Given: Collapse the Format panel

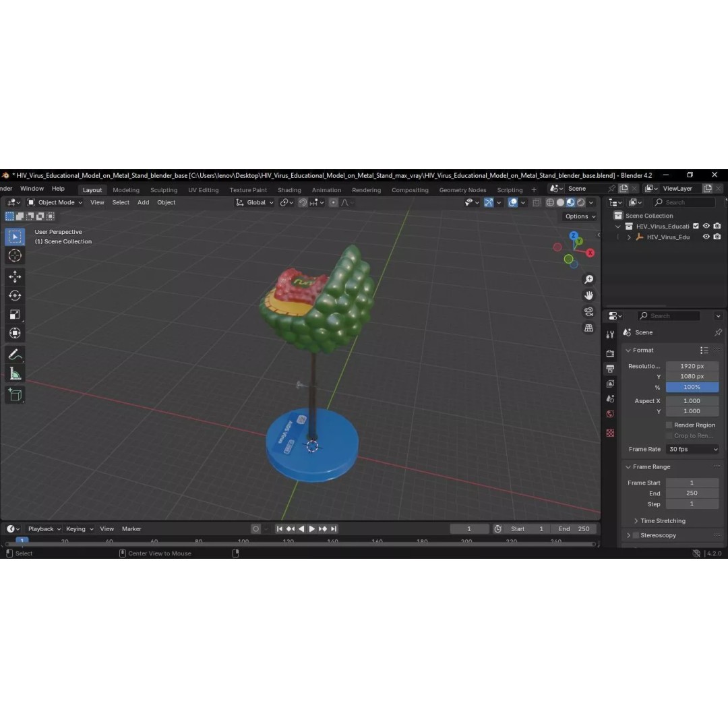Looking at the screenshot, I should (x=628, y=350).
